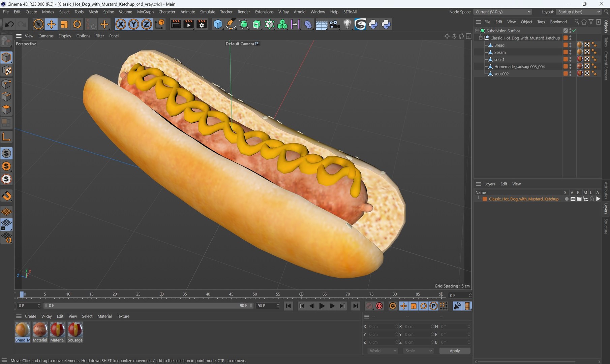Click the Undo arrow icon
This screenshot has width=610, height=364.
click(x=9, y=24)
